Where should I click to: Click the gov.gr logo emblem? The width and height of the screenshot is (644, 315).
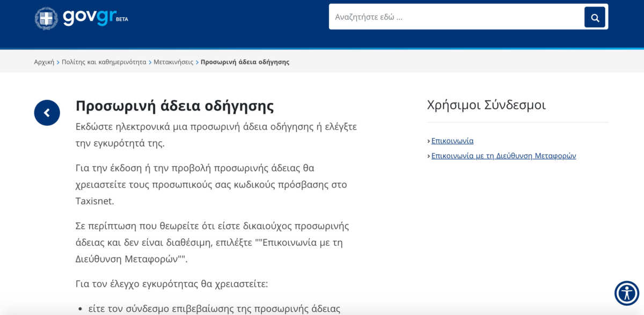click(46, 18)
